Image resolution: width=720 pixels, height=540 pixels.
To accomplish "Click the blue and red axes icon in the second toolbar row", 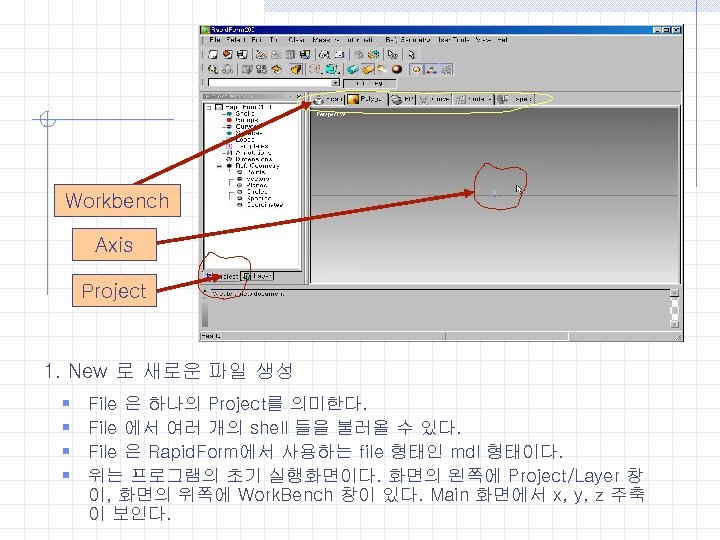I will [x=431, y=69].
